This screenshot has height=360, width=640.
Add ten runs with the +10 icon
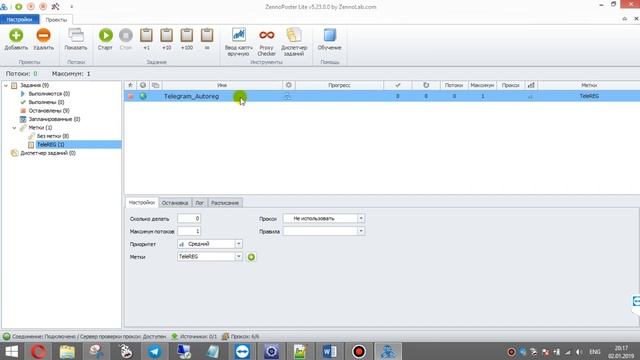pos(166,36)
